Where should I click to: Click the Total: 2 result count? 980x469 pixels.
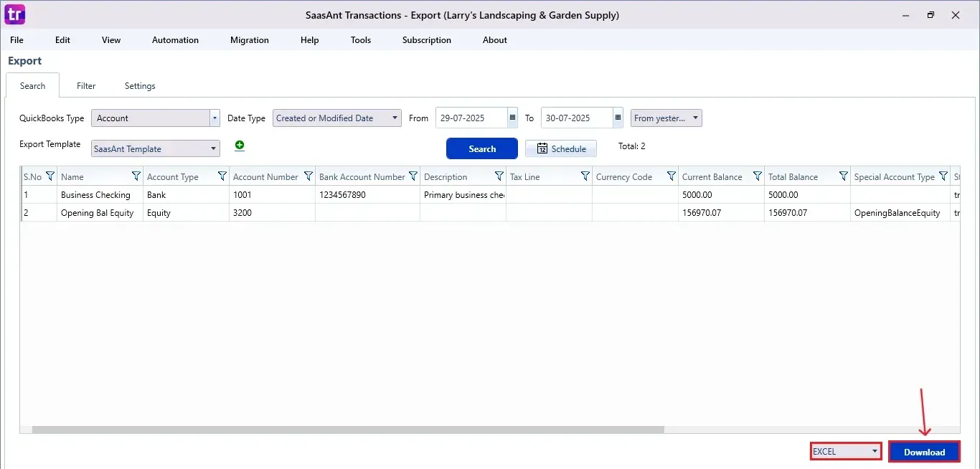(632, 146)
